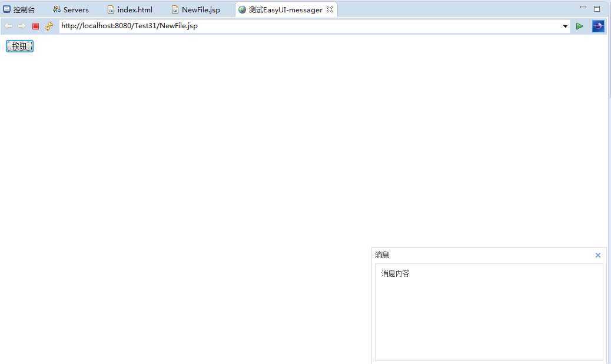
Task: Close the 测试EasyUI-messager tab
Action: (330, 9)
